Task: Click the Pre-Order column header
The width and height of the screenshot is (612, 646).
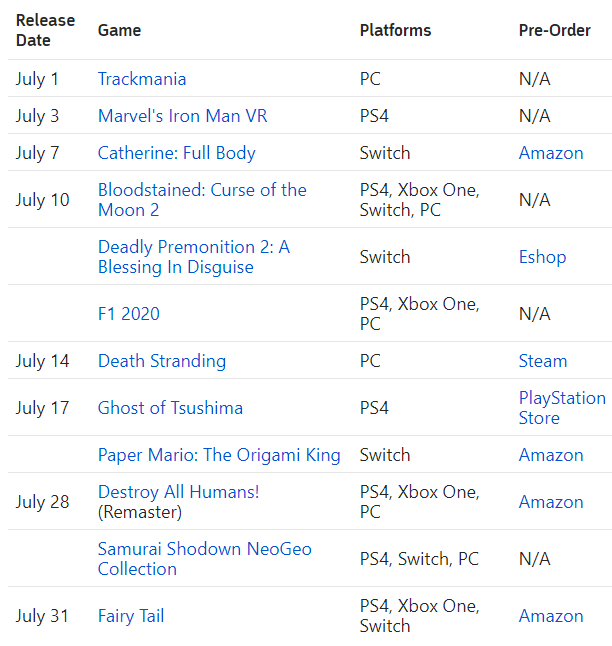Action: [x=554, y=30]
